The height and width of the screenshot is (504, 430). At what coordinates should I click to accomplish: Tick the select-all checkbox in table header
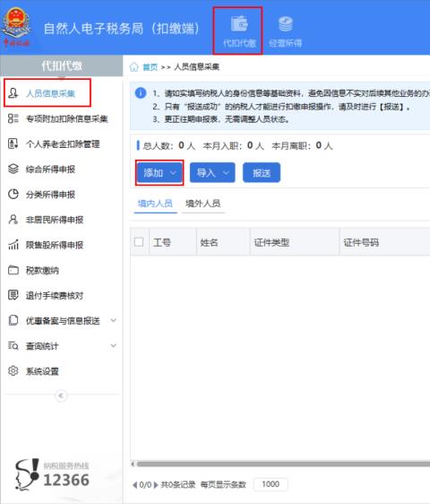[139, 242]
